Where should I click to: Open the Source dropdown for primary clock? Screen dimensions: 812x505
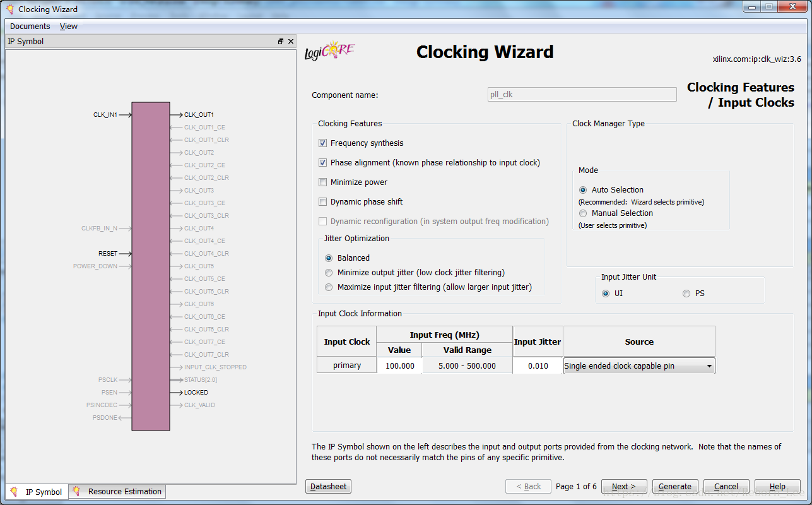[x=639, y=365]
